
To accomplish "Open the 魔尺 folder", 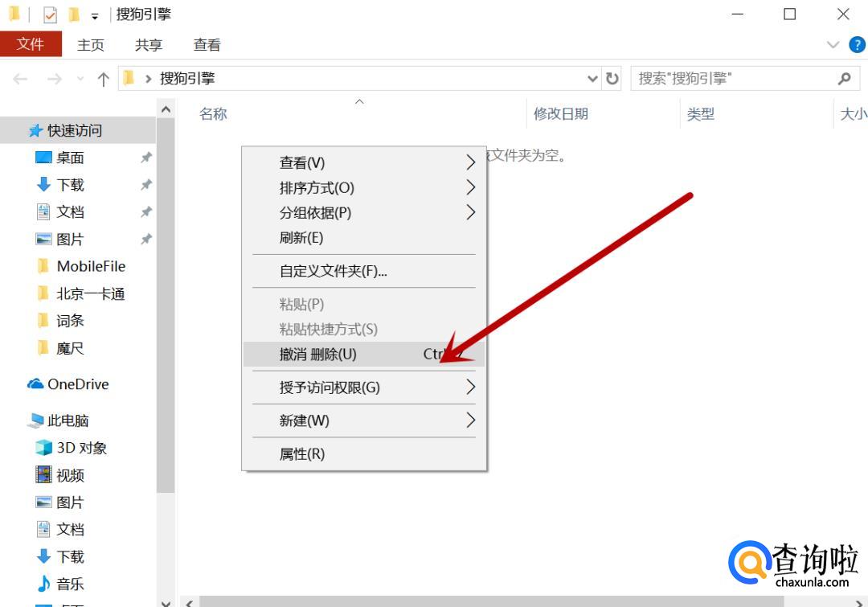I will coord(70,348).
